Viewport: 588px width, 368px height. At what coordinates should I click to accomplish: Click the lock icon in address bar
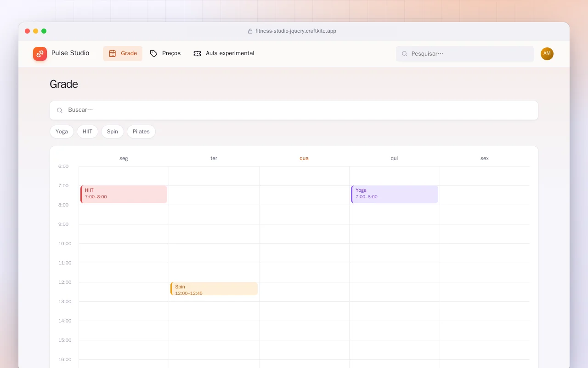(250, 31)
